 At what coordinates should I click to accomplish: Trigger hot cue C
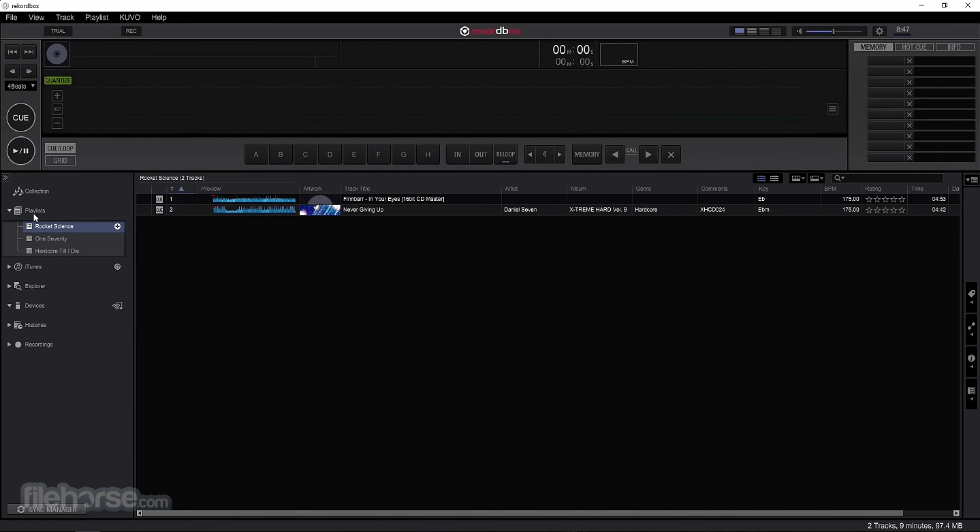[305, 155]
